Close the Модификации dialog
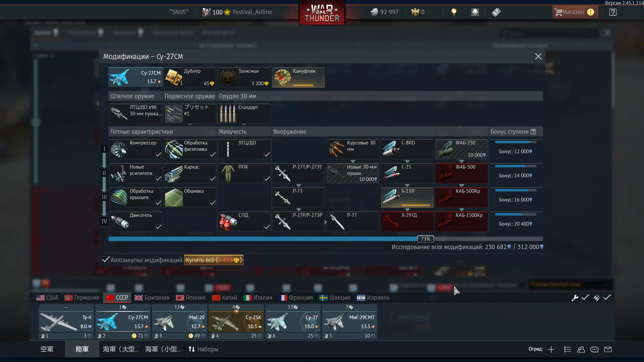The image size is (644, 362). (x=538, y=56)
